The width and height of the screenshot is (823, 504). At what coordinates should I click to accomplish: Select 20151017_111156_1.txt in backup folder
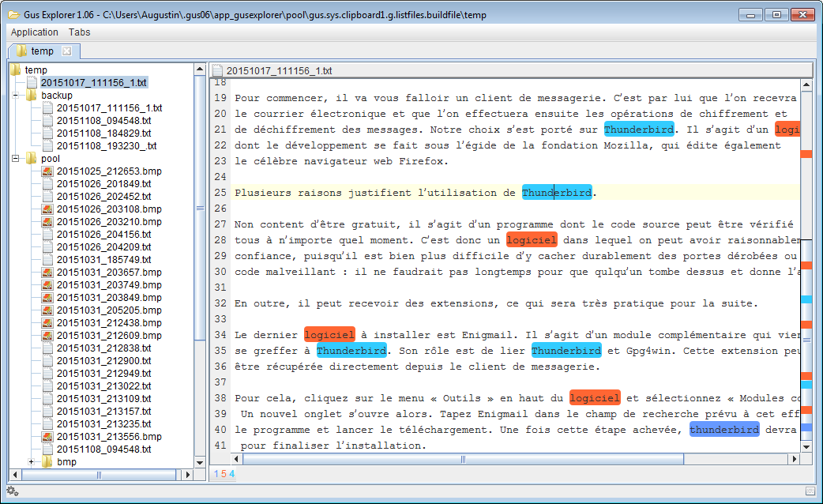[109, 107]
